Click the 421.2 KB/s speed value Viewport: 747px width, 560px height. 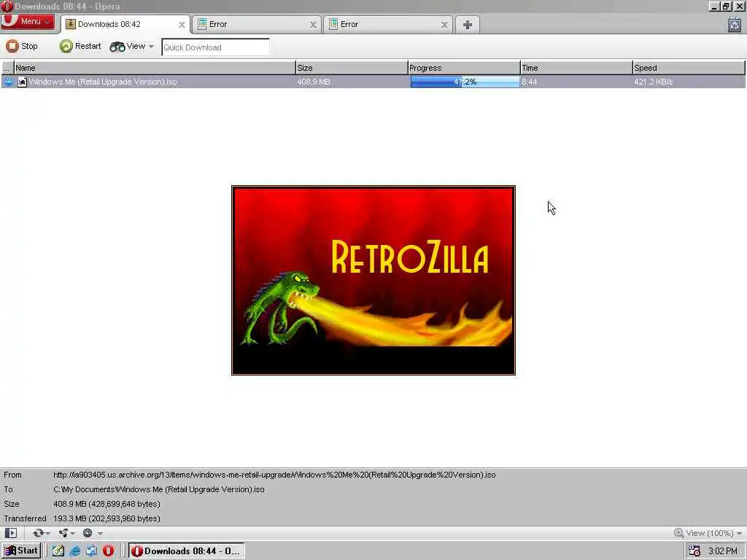coord(653,82)
